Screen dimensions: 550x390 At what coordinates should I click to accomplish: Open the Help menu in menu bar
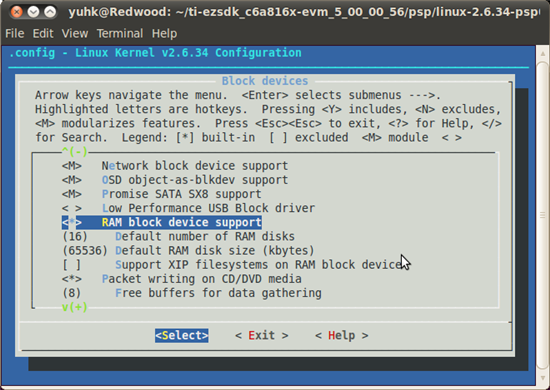point(164,34)
